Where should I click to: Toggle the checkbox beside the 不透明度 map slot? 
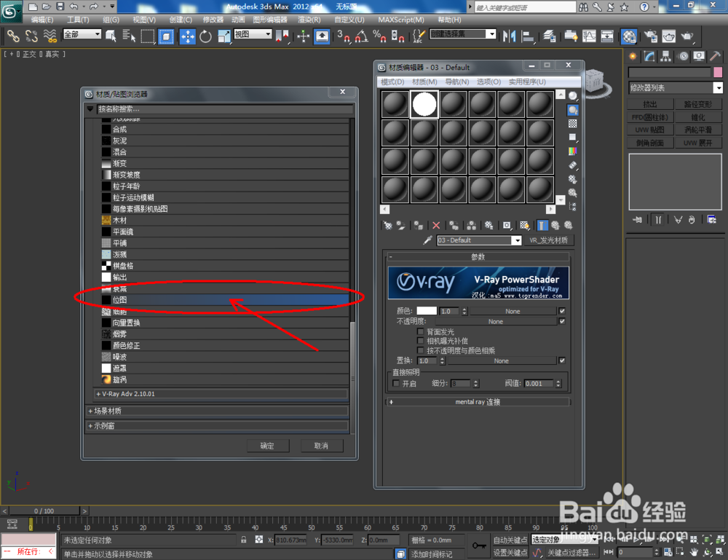click(562, 321)
